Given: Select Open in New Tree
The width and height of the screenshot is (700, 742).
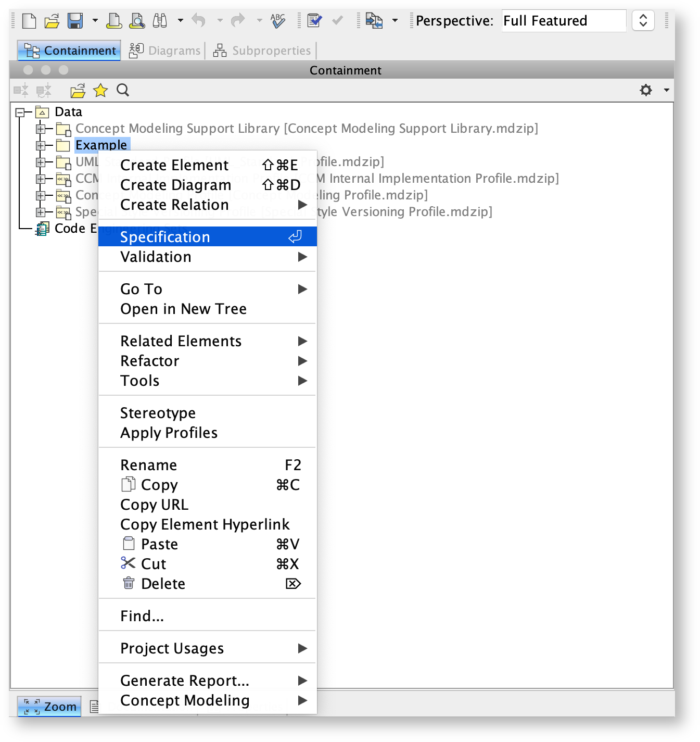Looking at the screenshot, I should click(208, 309).
